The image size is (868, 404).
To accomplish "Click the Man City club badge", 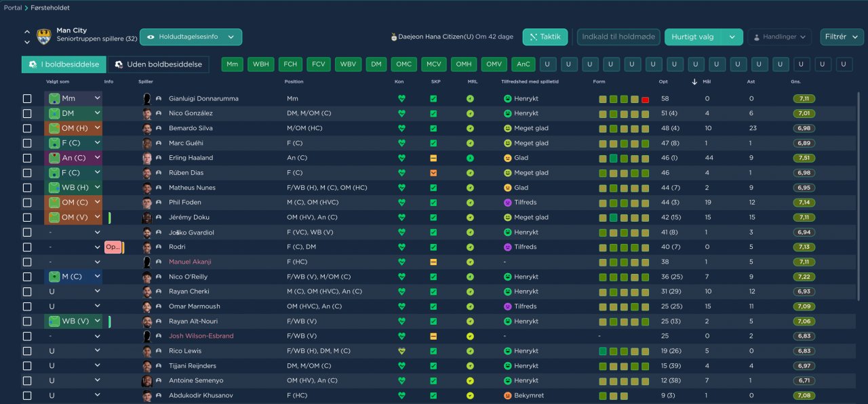I will click(x=44, y=37).
